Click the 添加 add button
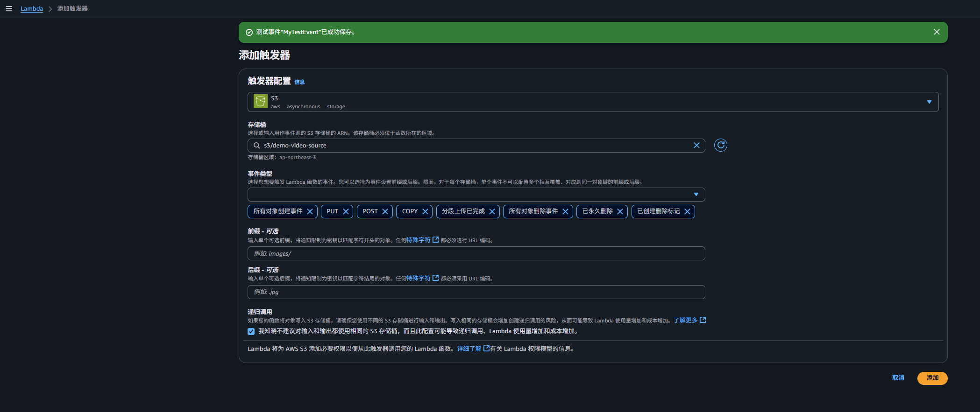This screenshot has width=980, height=412. 932,378
